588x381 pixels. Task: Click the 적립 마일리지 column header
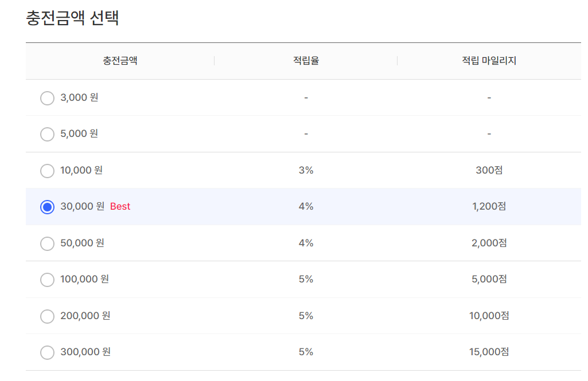pyautogui.click(x=489, y=61)
